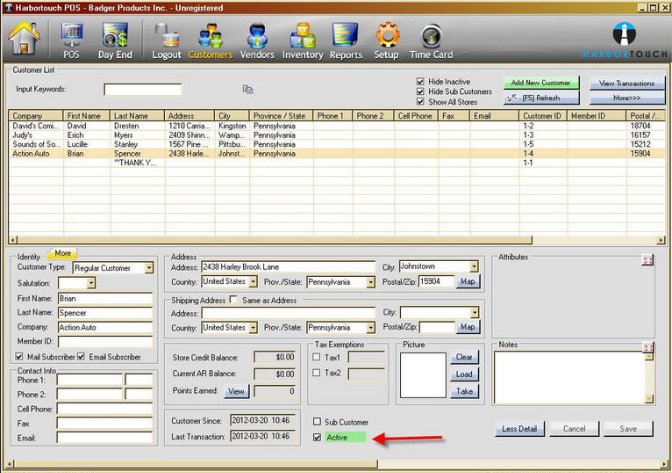Open the Vendors toolbar icon
The height and width of the screenshot is (473, 672).
pyautogui.click(x=258, y=40)
